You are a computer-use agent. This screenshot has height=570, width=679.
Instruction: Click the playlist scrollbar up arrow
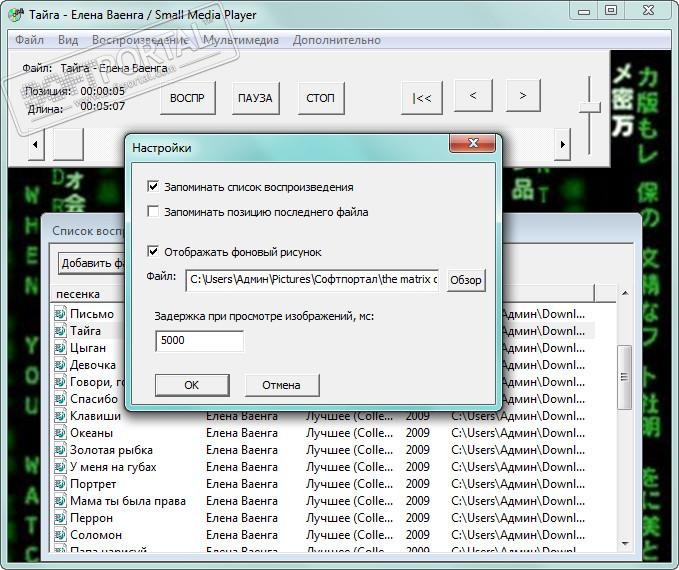pos(625,293)
